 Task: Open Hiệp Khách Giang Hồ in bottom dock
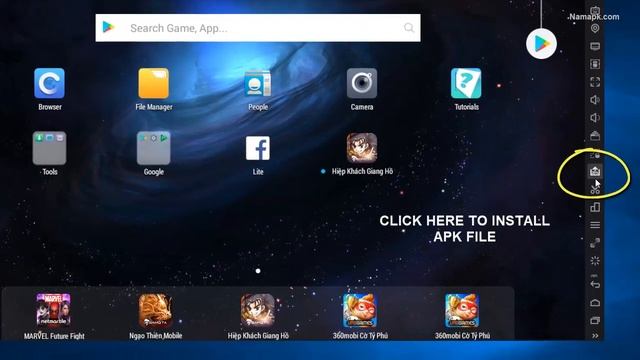coord(258,310)
